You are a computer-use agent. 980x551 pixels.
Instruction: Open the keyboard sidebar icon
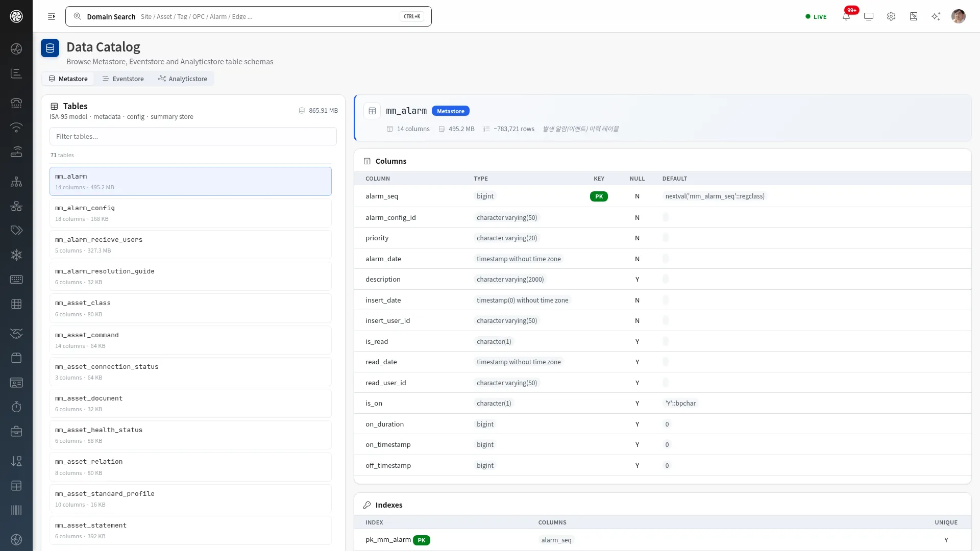click(x=16, y=279)
